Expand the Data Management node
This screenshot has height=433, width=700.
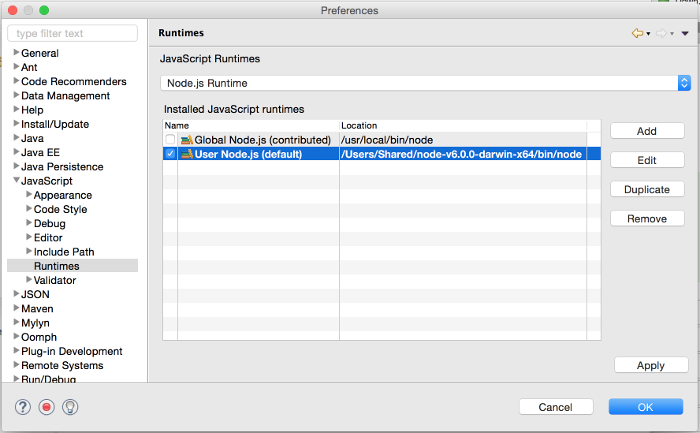click(x=16, y=96)
